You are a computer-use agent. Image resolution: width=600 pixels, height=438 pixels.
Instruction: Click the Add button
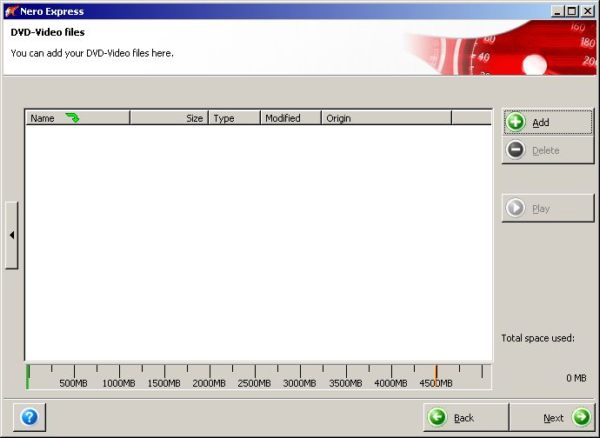tap(548, 122)
